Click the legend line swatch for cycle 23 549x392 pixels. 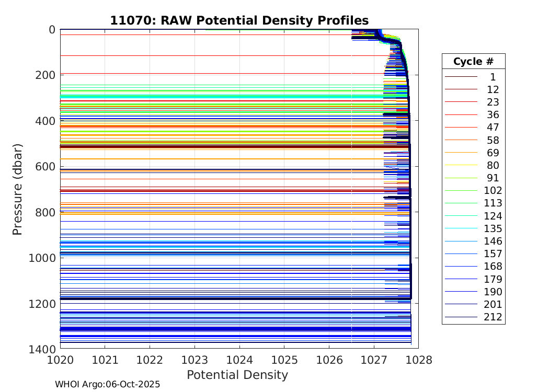pos(461,102)
